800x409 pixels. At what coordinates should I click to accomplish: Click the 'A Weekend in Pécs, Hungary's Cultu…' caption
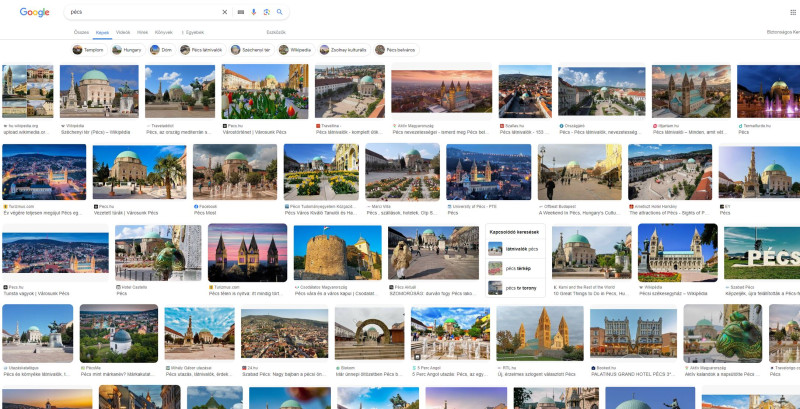click(x=579, y=213)
